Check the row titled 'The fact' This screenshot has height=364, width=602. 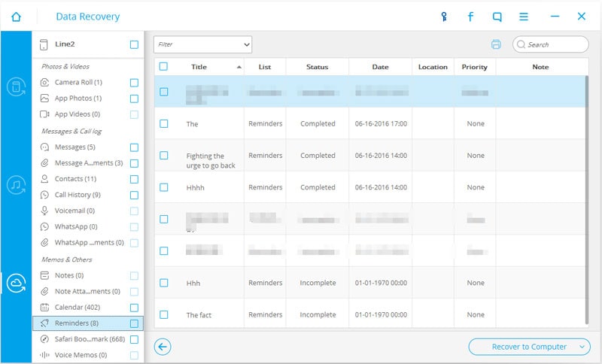tap(164, 314)
